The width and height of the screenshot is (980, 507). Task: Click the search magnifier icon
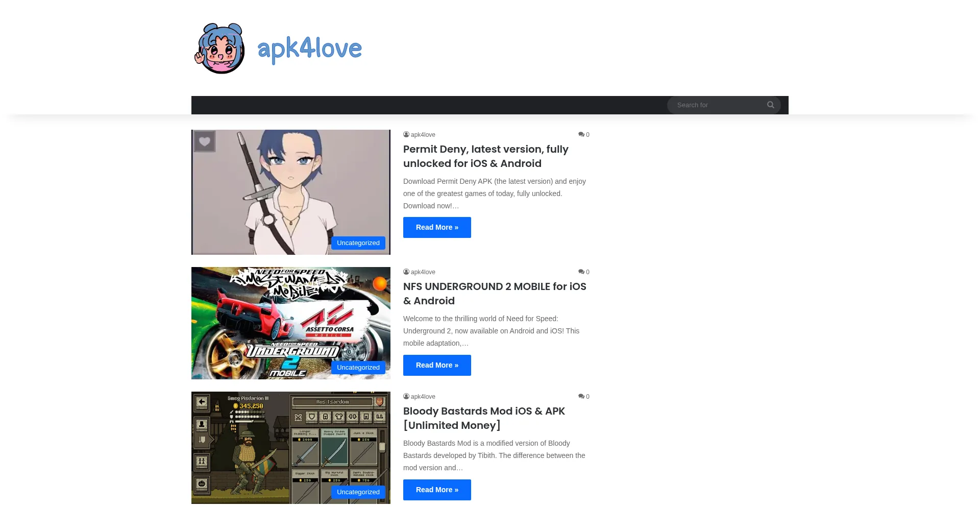point(771,105)
